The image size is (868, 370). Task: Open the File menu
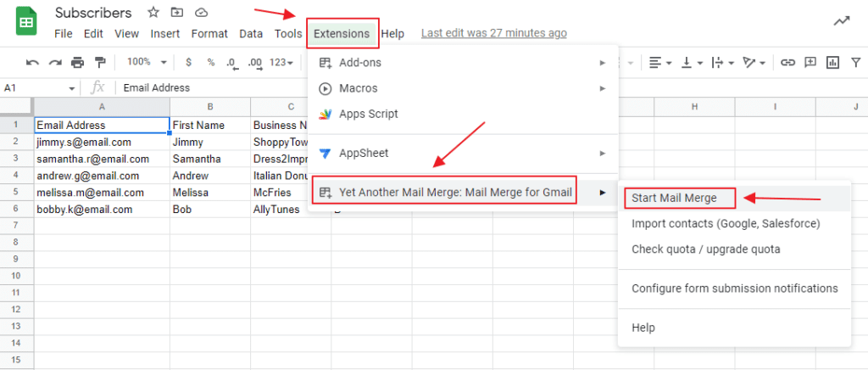[x=64, y=34]
